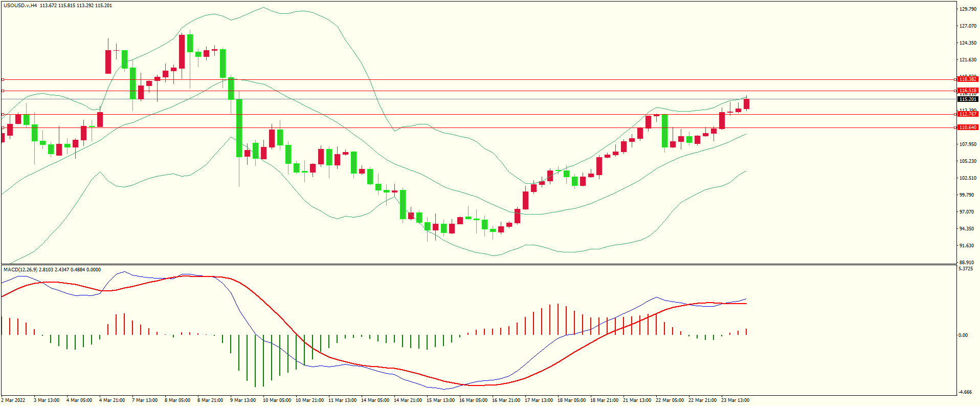
Task: Click the 23 Mar 13:00 time label
Action: tap(735, 400)
